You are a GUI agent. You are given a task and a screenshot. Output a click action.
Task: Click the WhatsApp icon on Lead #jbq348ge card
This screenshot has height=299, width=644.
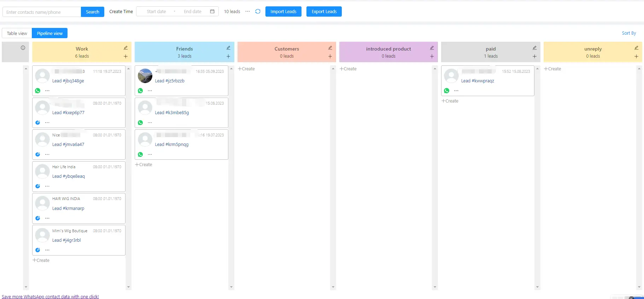[x=38, y=91]
